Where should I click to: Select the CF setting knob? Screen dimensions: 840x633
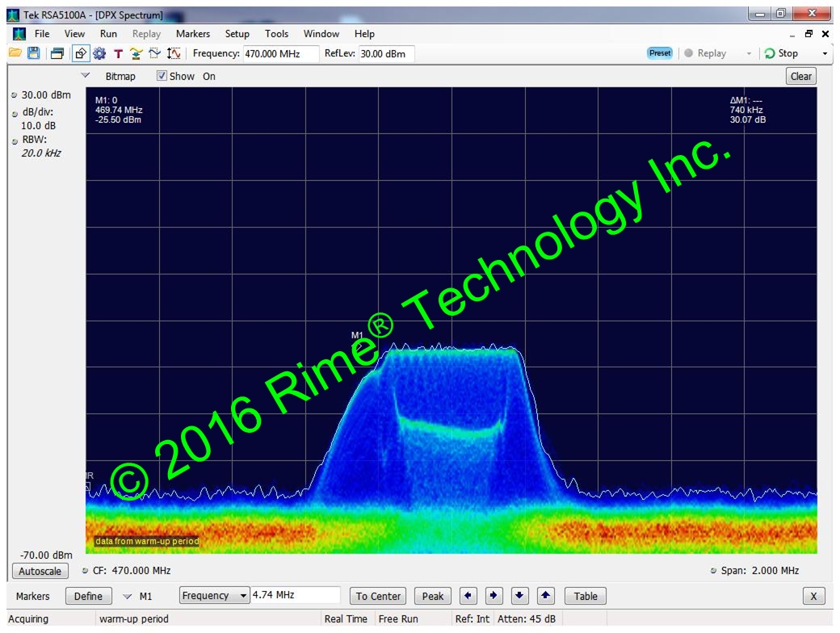(x=85, y=571)
